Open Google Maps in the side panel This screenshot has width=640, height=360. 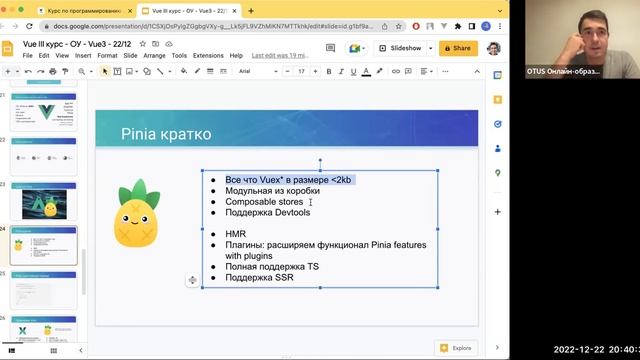coord(498,173)
